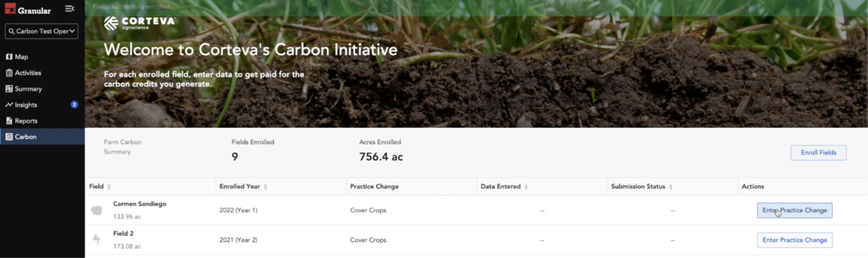Click the Insights chart icon
Viewport: 868px width, 258px height.
tap(9, 105)
